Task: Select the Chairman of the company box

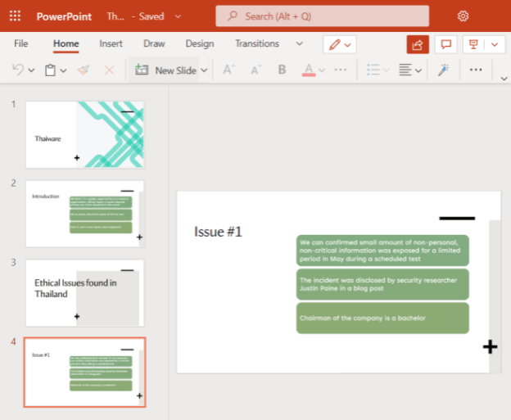Action: click(382, 318)
